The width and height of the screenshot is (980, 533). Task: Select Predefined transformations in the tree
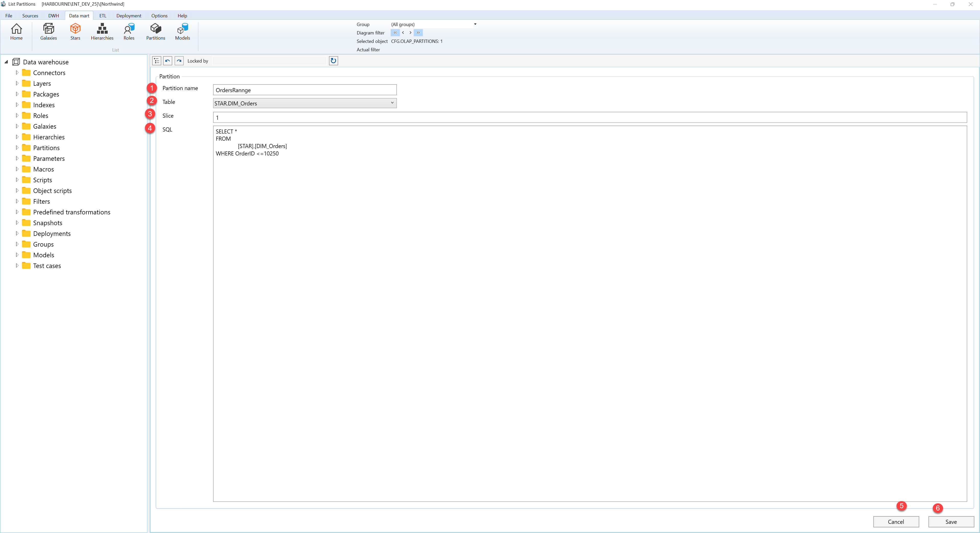coord(71,212)
